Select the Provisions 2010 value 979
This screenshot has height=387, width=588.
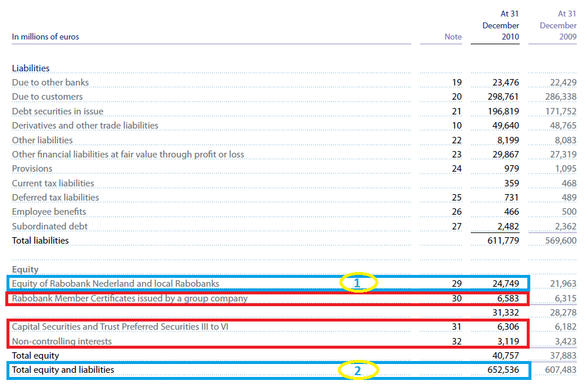[511, 169]
